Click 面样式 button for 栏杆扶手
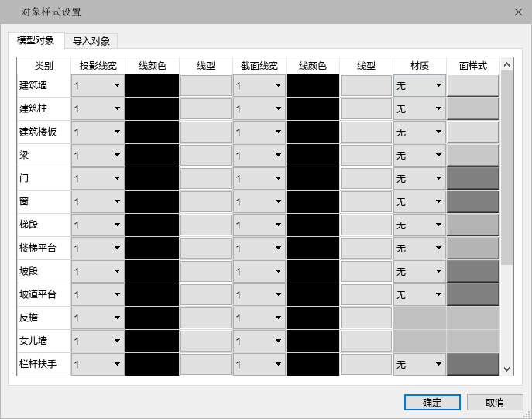The image size is (532, 419). click(x=473, y=364)
